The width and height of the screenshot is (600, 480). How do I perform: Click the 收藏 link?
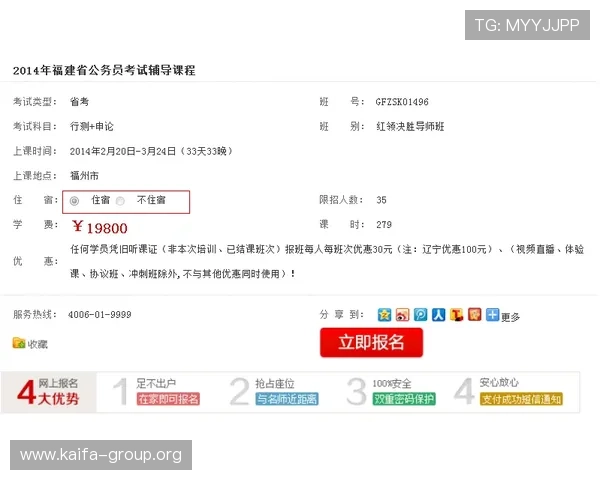[x=38, y=344]
